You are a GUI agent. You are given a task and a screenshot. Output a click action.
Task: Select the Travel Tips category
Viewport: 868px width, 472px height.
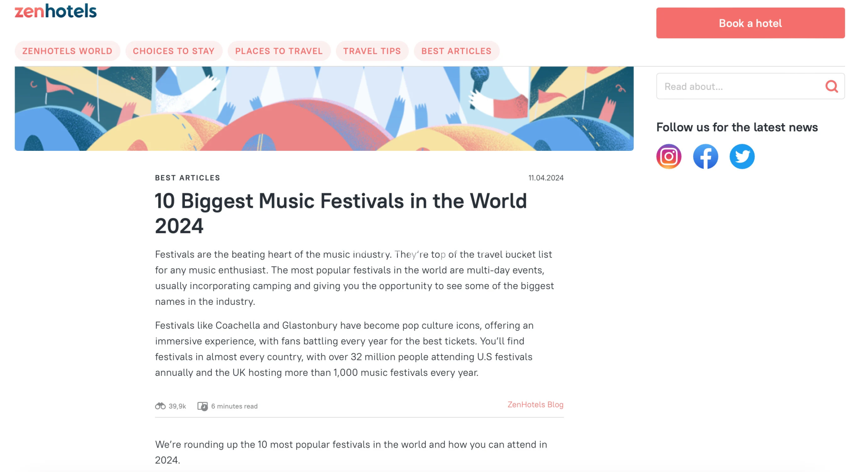372,51
